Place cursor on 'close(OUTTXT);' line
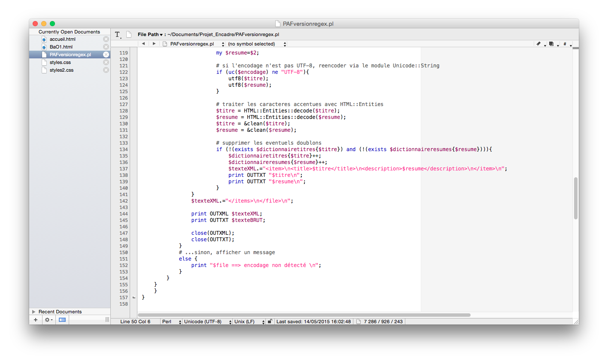 point(213,240)
